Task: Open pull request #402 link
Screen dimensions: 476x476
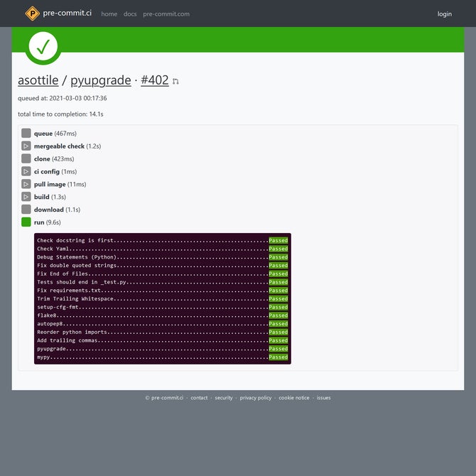Action: tap(155, 80)
